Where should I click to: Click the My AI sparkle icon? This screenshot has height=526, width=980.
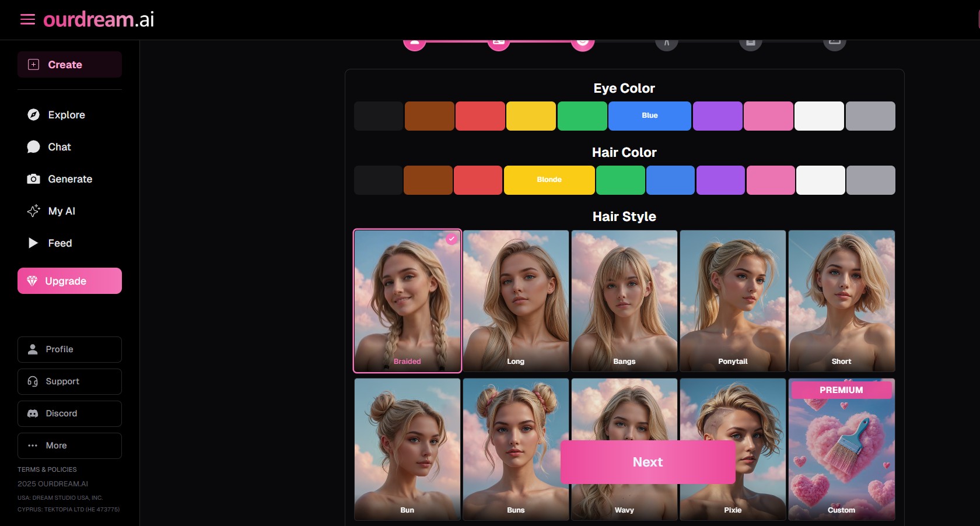click(x=34, y=211)
